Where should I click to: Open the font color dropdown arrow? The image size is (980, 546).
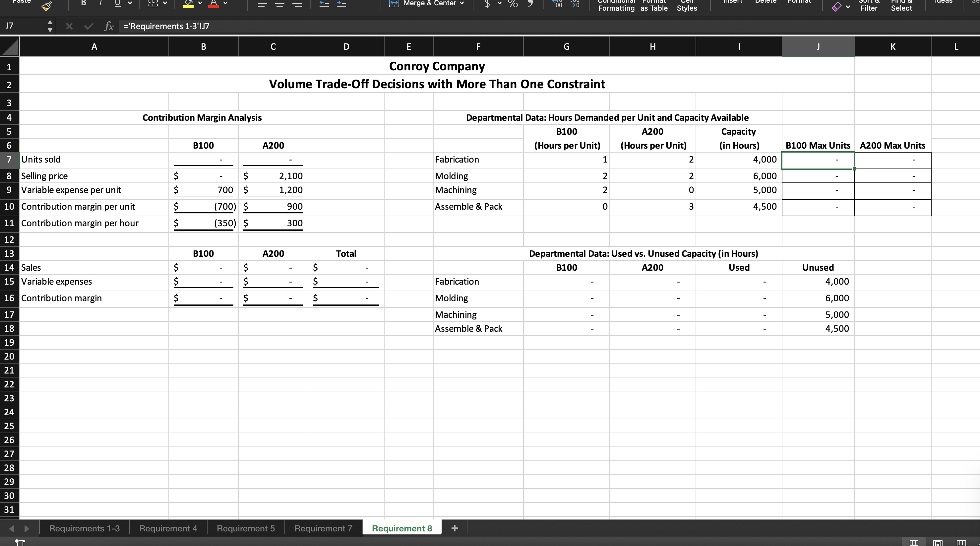225,3
